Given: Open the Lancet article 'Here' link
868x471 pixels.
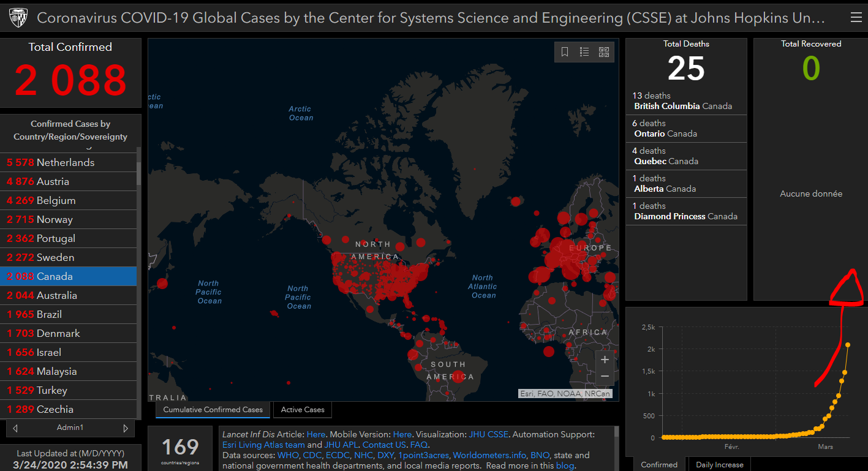Looking at the screenshot, I should point(316,434).
